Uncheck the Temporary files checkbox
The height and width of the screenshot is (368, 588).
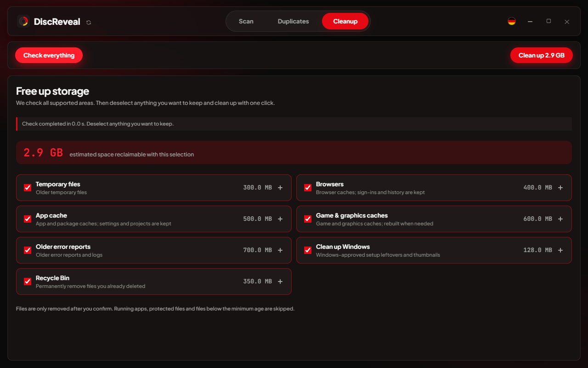point(28,188)
